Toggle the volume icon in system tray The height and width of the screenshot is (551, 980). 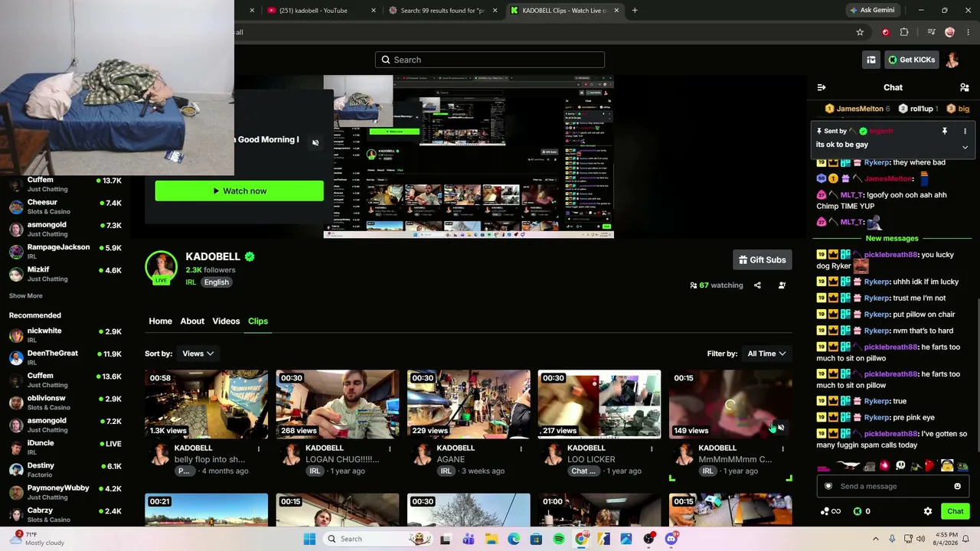click(921, 539)
